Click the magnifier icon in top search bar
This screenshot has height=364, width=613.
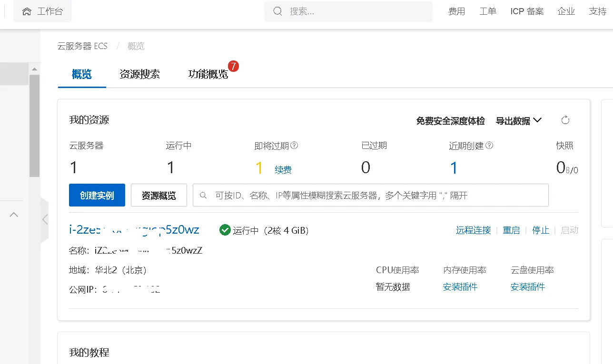pyautogui.click(x=277, y=11)
